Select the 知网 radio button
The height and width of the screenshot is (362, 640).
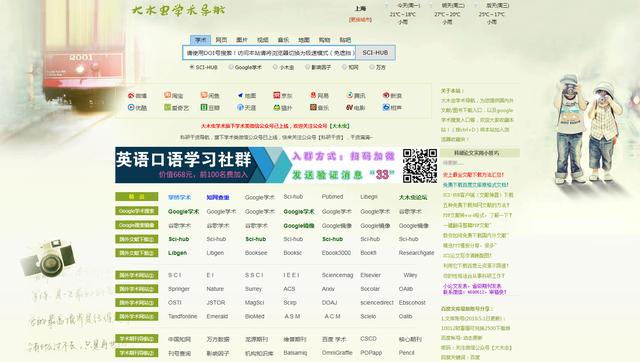pyautogui.click(x=344, y=67)
